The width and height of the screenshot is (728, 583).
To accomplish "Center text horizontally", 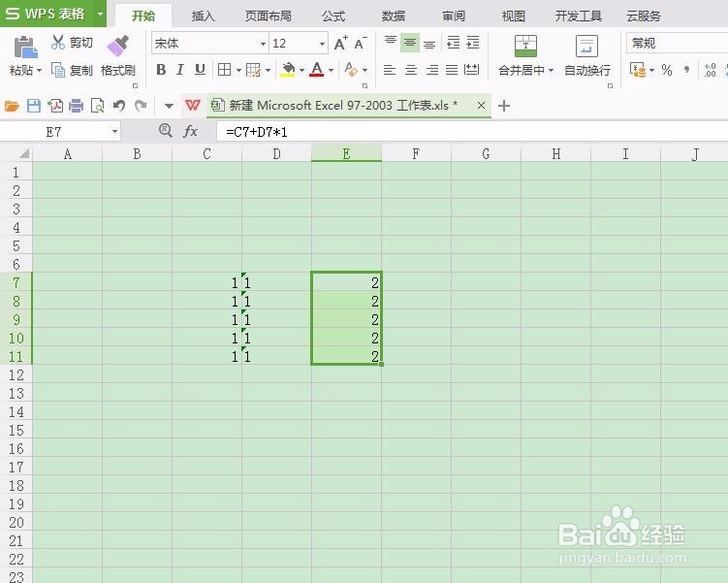I will click(x=410, y=70).
